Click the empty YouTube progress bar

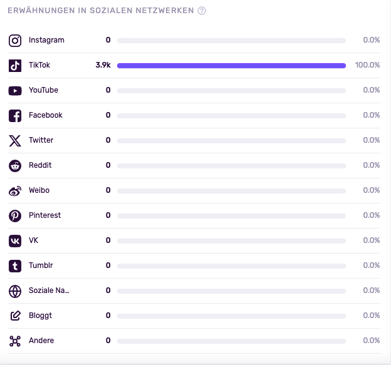pos(231,91)
